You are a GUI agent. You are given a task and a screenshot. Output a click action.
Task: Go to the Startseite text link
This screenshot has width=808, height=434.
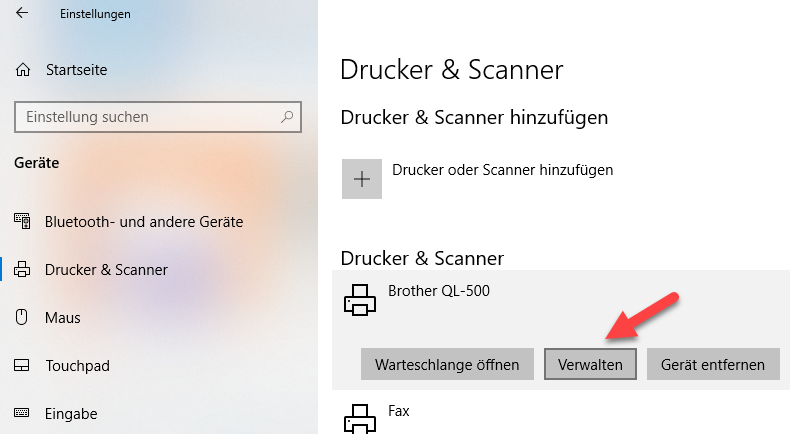(x=76, y=70)
